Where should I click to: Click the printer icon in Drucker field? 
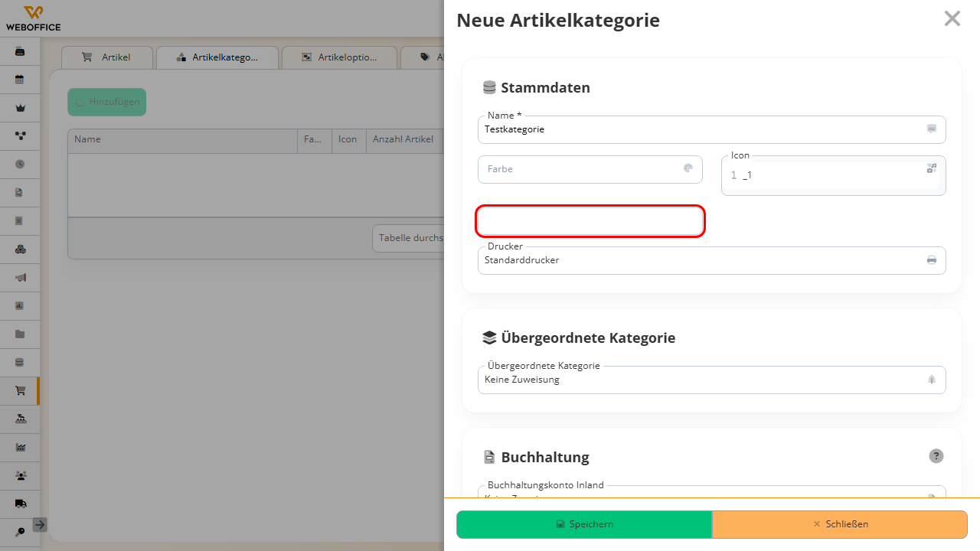932,259
